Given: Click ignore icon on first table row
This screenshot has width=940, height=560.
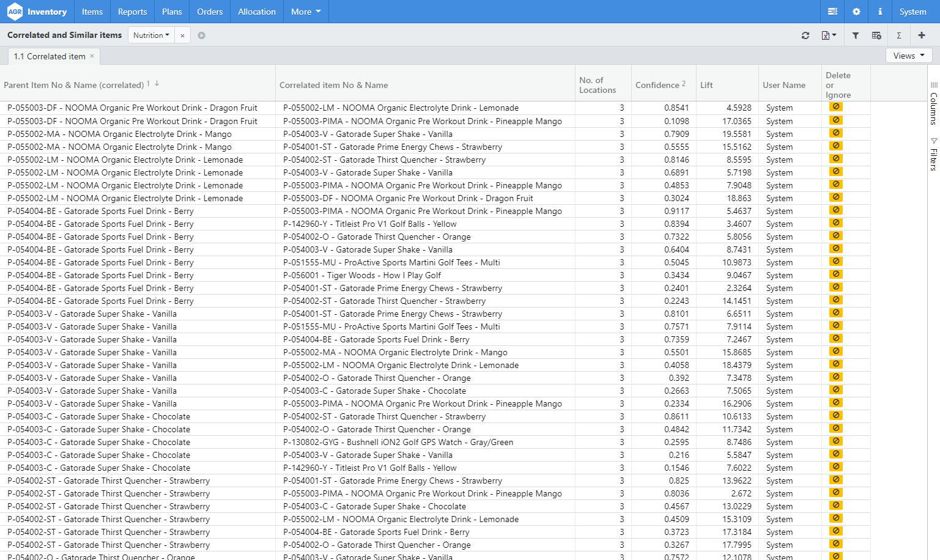Looking at the screenshot, I should coord(835,107).
